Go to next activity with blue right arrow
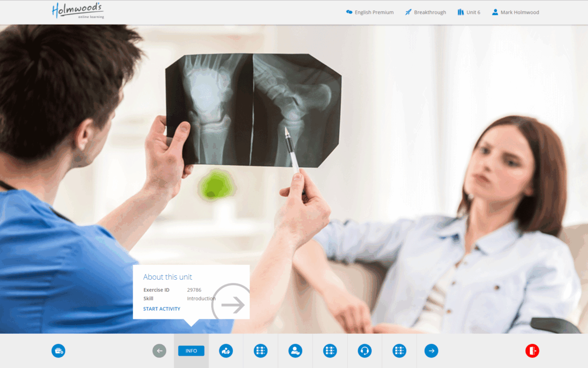The width and height of the screenshot is (588, 368). (x=431, y=351)
